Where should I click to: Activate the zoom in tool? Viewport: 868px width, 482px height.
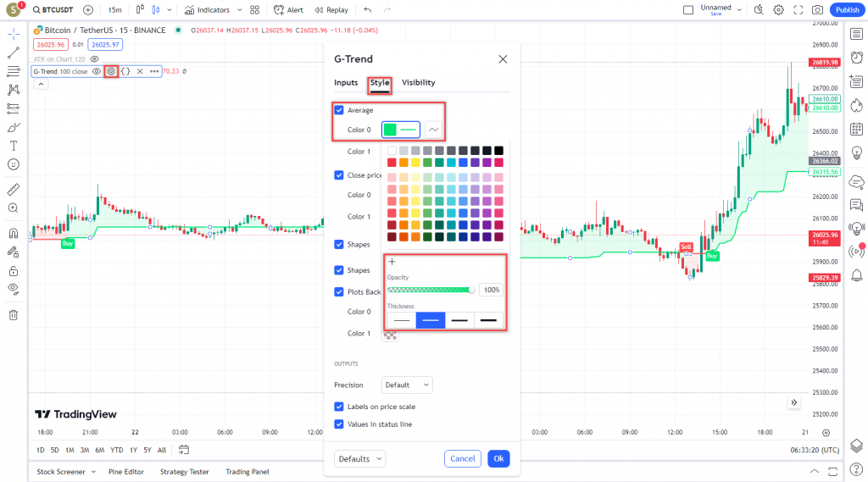coord(14,208)
